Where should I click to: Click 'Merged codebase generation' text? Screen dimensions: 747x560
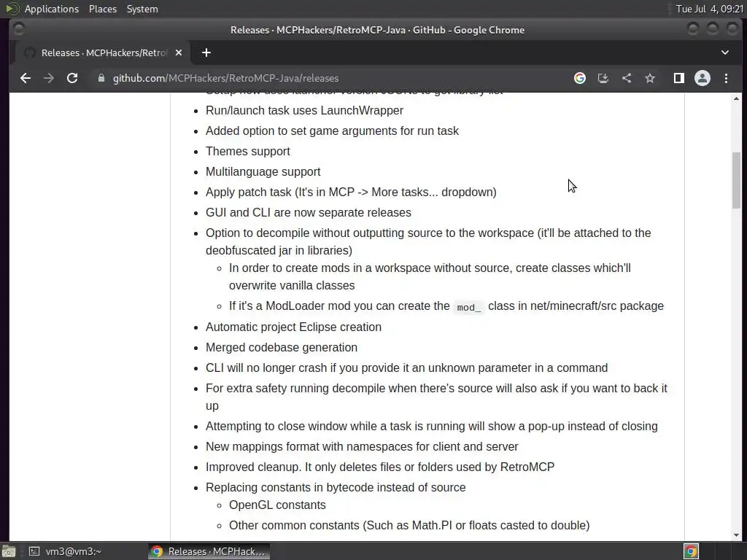[282, 348]
